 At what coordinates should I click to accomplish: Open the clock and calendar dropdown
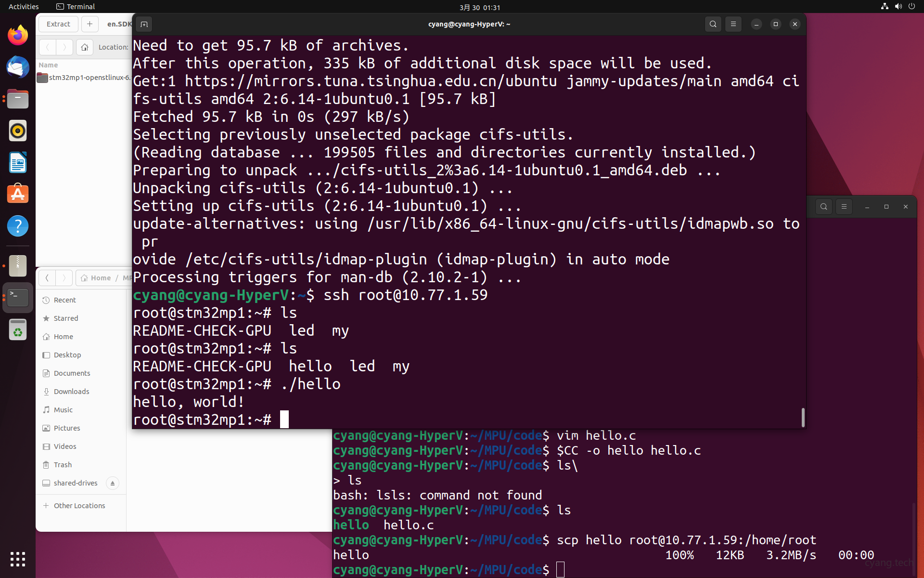[x=479, y=7]
